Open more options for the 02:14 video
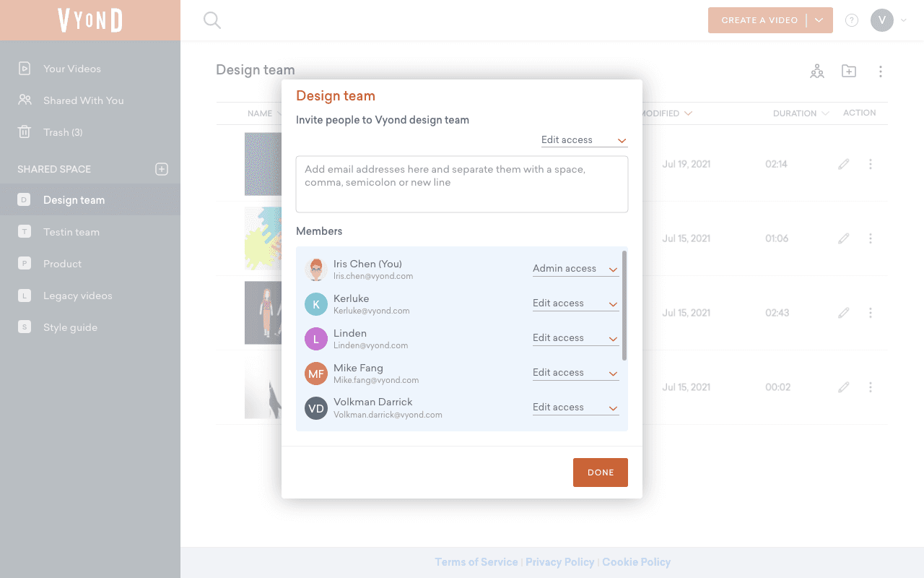This screenshot has width=924, height=578. [871, 164]
